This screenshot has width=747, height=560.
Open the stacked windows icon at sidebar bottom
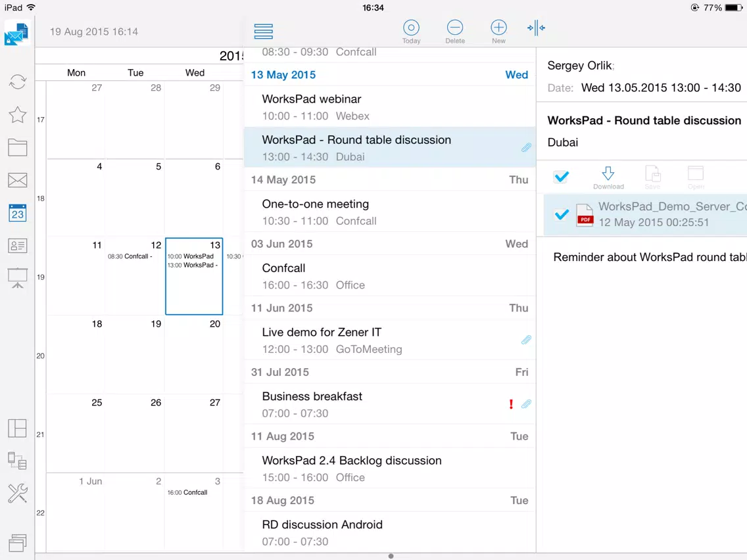click(17, 543)
